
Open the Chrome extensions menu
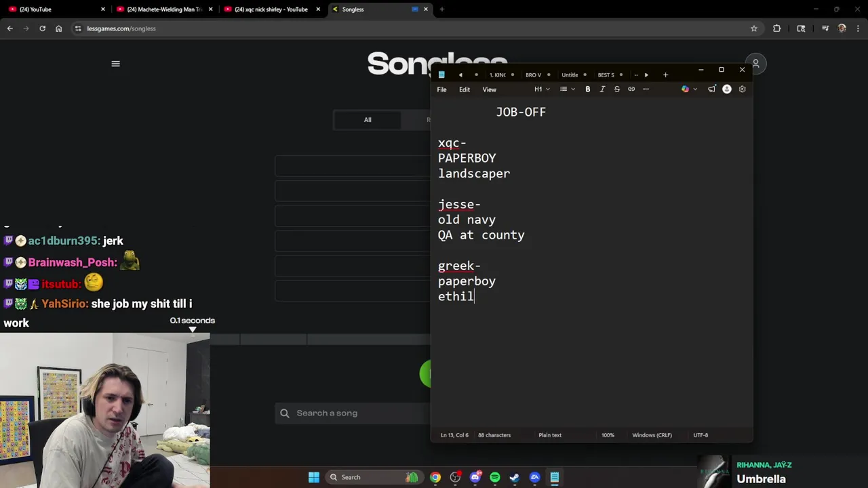777,28
